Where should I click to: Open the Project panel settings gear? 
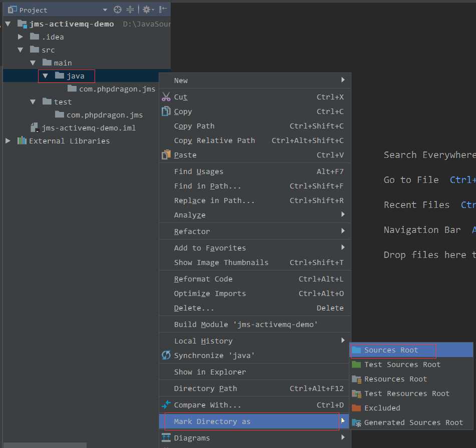[x=148, y=9]
